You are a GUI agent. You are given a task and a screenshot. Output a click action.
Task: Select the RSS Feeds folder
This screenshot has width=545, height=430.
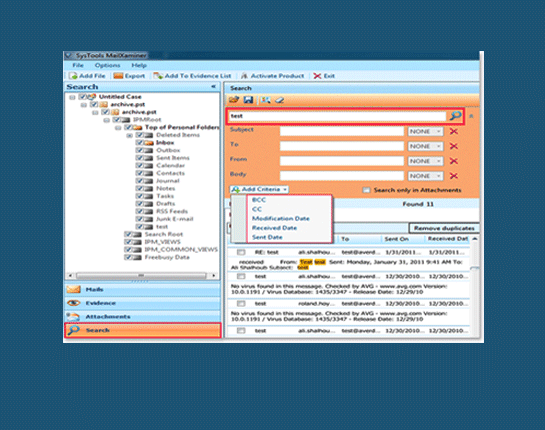click(172, 211)
